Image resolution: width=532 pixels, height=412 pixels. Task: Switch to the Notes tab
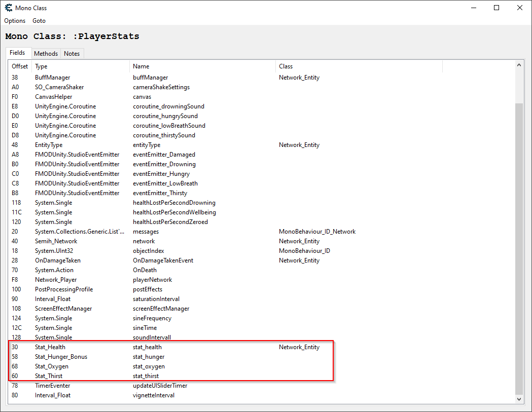coord(72,53)
